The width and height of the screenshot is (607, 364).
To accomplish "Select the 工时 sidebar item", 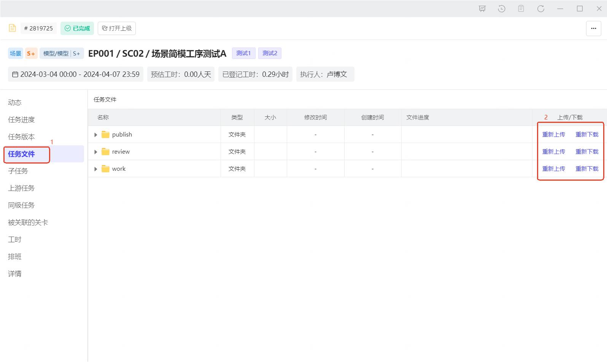I will [x=15, y=240].
